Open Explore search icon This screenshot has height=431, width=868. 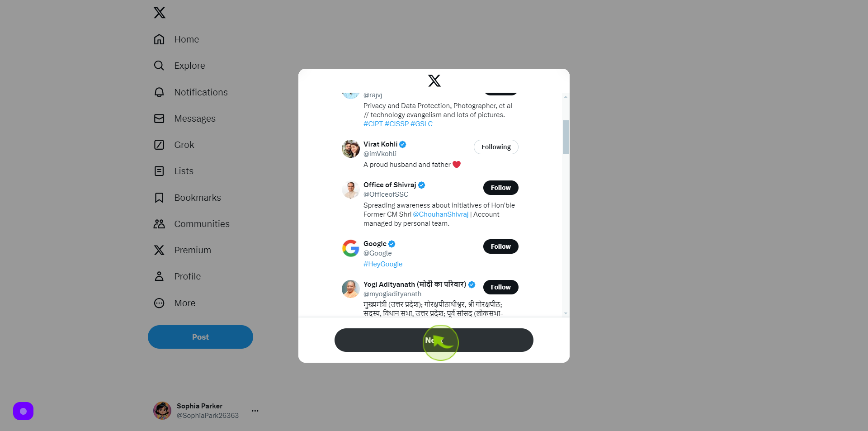pyautogui.click(x=159, y=66)
